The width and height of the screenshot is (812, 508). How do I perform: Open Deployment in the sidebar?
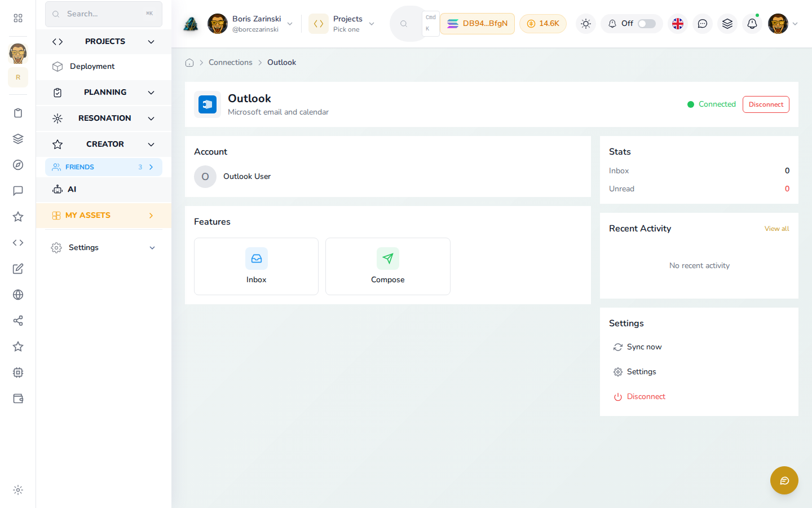pos(104,67)
